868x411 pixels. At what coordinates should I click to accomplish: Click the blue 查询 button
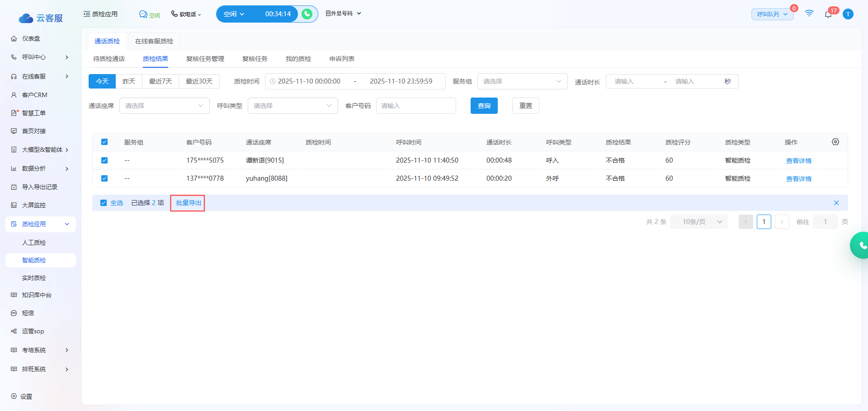click(484, 106)
